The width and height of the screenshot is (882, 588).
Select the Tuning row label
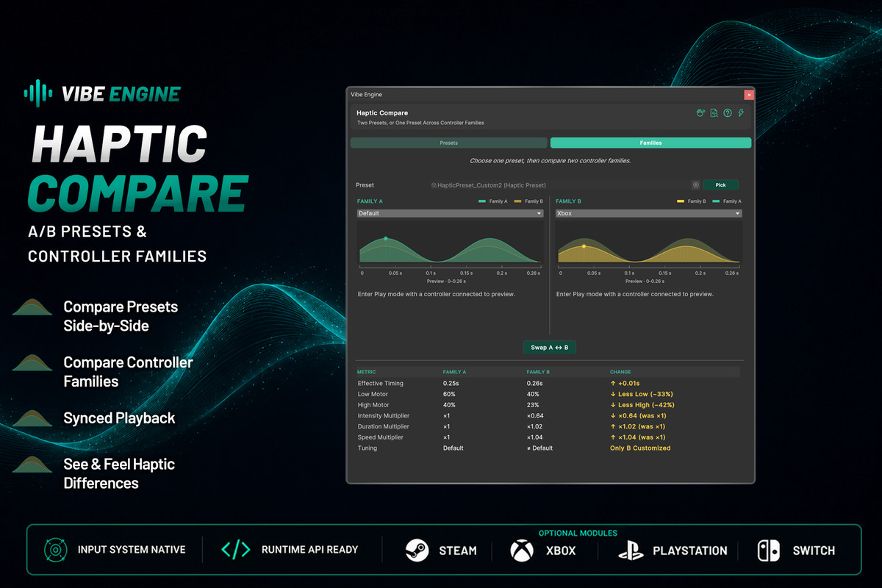pyautogui.click(x=367, y=448)
